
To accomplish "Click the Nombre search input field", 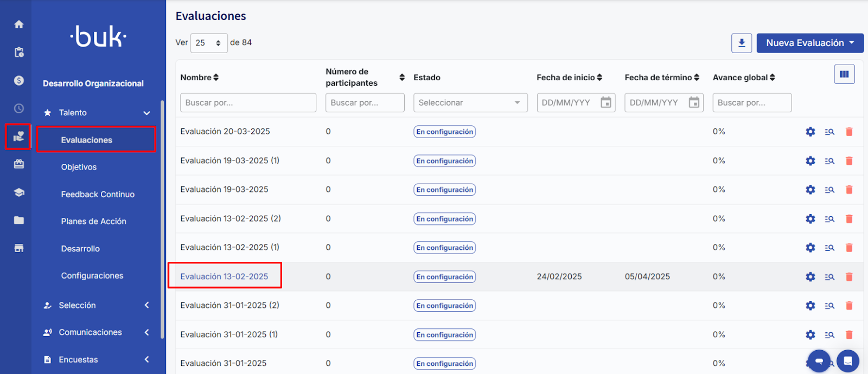I will coord(248,102).
